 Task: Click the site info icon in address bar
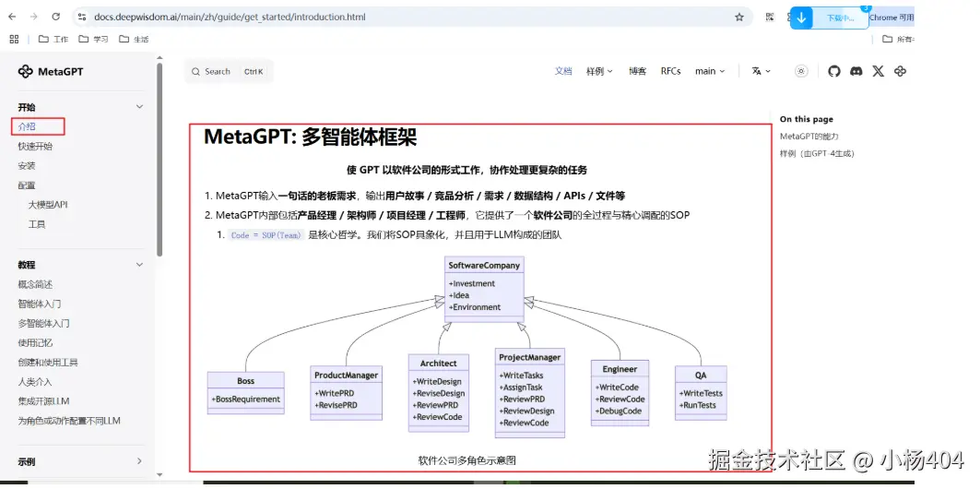(x=81, y=17)
